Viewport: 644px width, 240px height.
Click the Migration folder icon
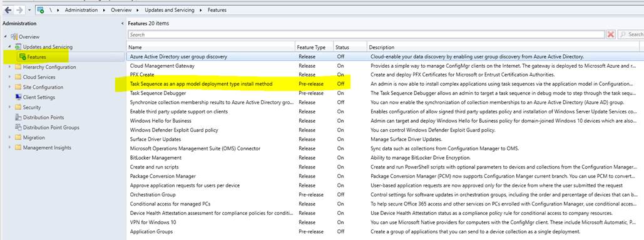(x=18, y=137)
